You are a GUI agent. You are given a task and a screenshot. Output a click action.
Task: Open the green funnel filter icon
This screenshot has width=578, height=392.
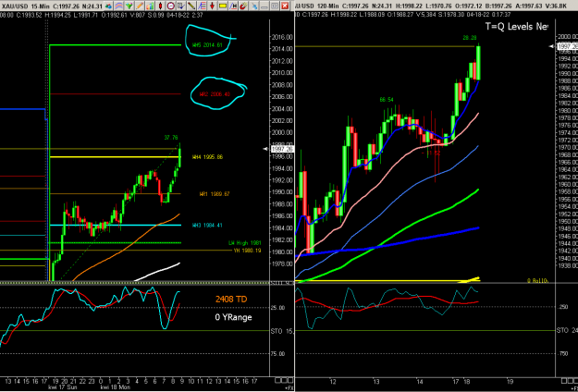129,6
